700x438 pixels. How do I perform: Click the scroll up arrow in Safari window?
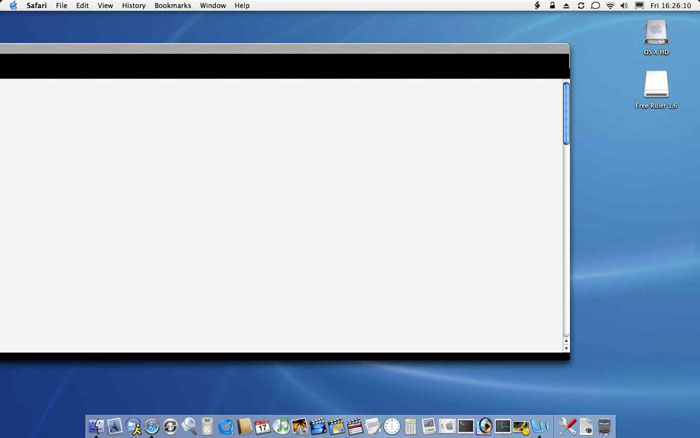coord(566,341)
